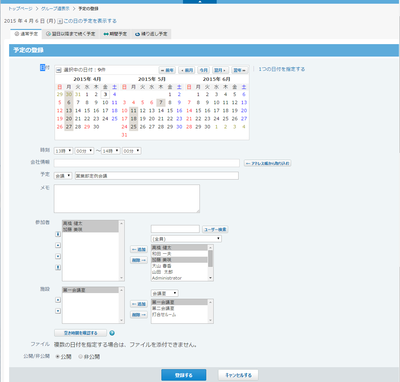This screenshot has height=382, width=400.
Task: Select June 20 in the 2015年6月 calendar
Action: [244, 111]
